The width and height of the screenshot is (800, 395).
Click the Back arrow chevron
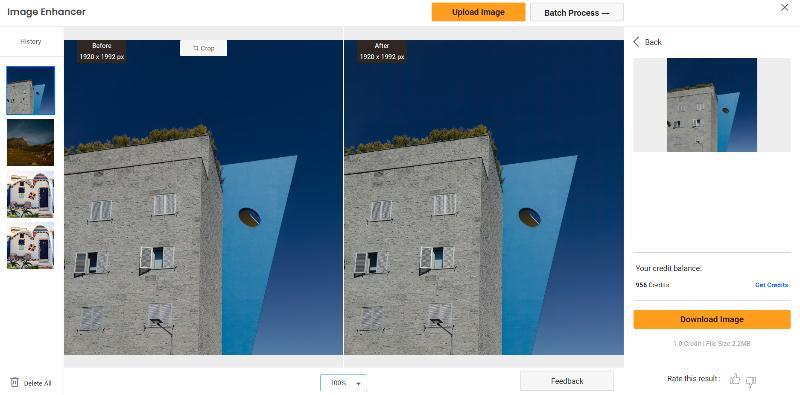pos(636,42)
